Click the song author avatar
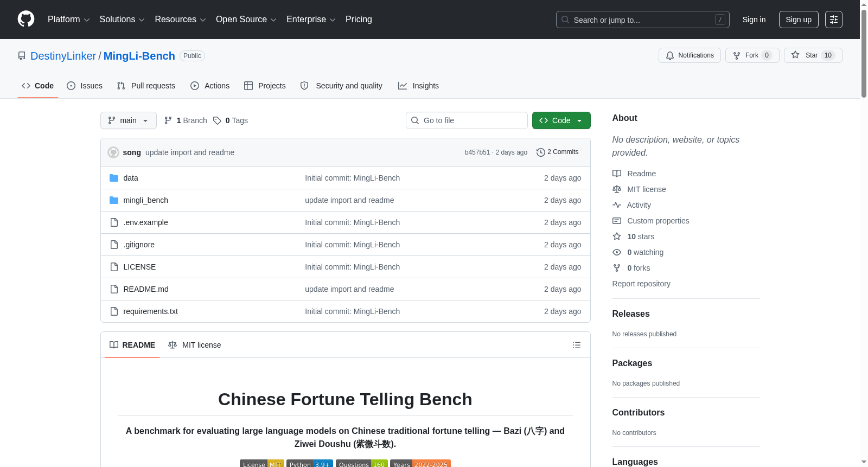This screenshot has height=467, width=868. 113,152
